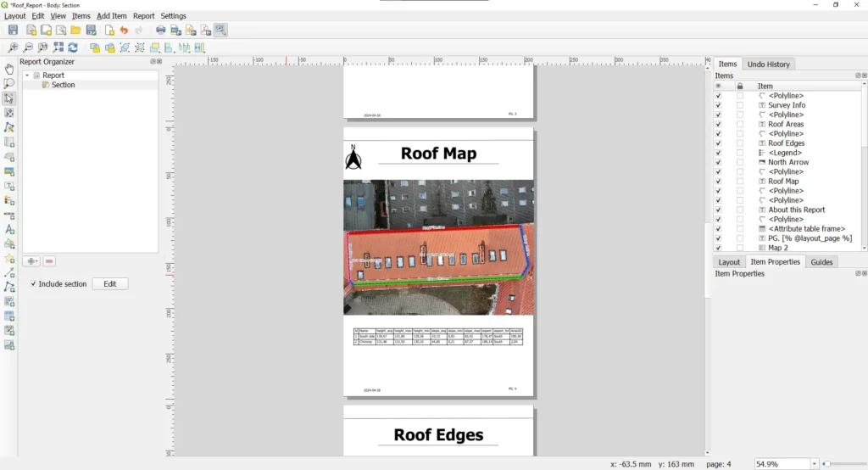The height and width of the screenshot is (470, 868).
Task: Click the Export as PDF icon
Action: 206,30
